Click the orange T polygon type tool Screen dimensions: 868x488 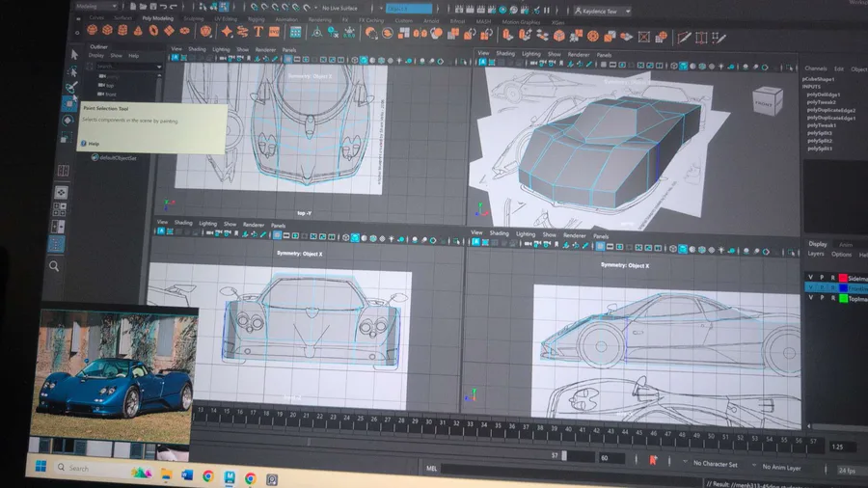[258, 32]
